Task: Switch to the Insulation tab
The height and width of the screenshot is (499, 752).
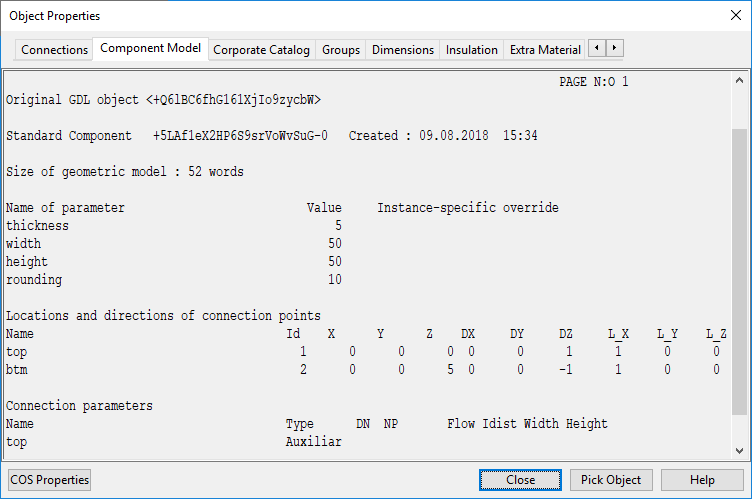Action: point(471,49)
